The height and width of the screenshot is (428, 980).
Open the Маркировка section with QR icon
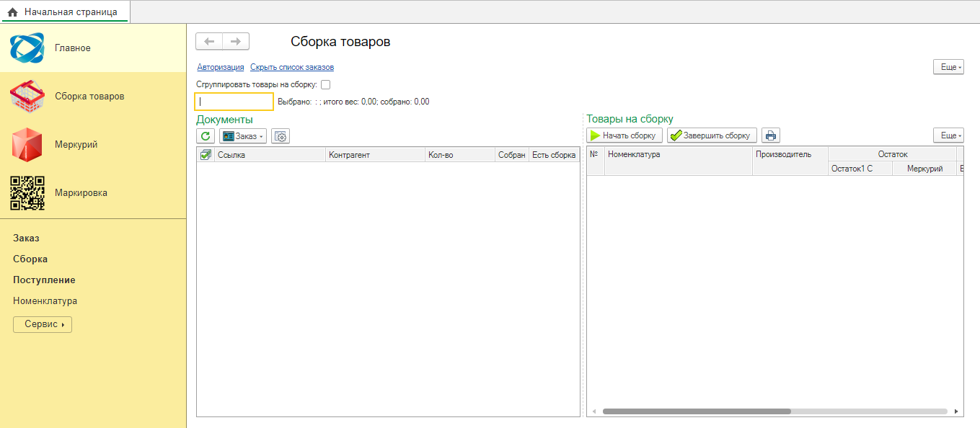(x=93, y=193)
